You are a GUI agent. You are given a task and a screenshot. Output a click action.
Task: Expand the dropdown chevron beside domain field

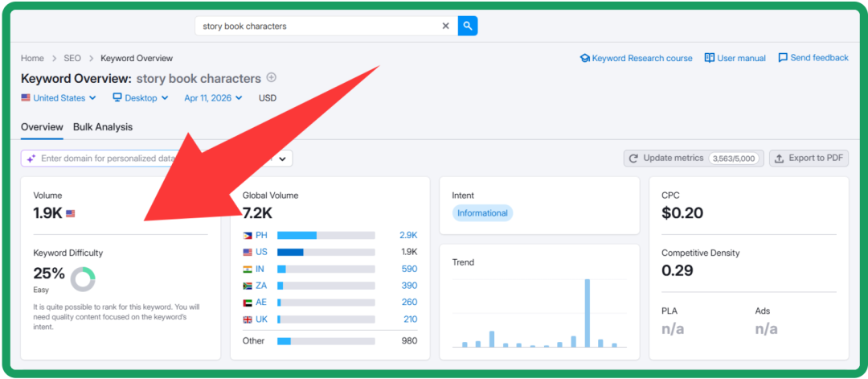(282, 159)
